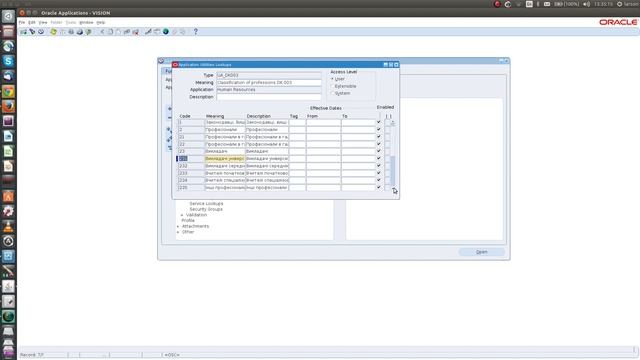Select Service Lookups in the Navigator list
The width and height of the screenshot is (640, 360).
coord(206,203)
